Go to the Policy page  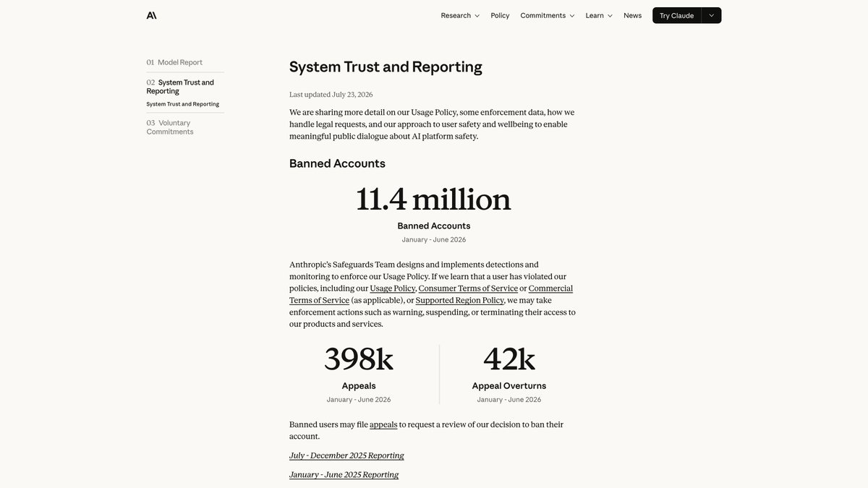[x=500, y=15]
